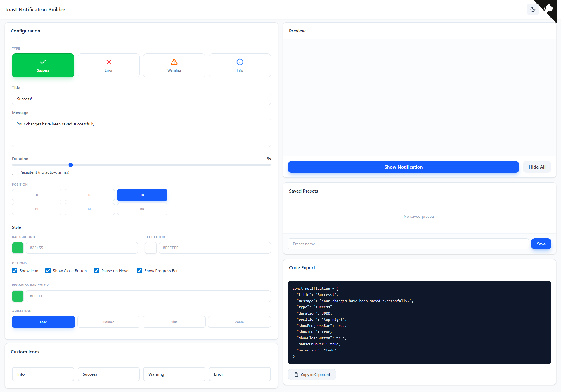The height and width of the screenshot is (392, 561).
Task: Choose the Warning triangle type
Action: pos(174,65)
